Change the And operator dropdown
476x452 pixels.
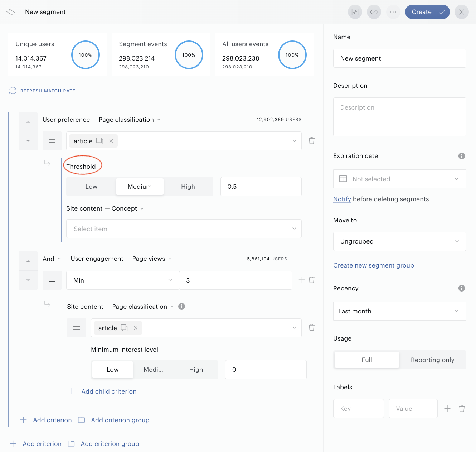52,259
